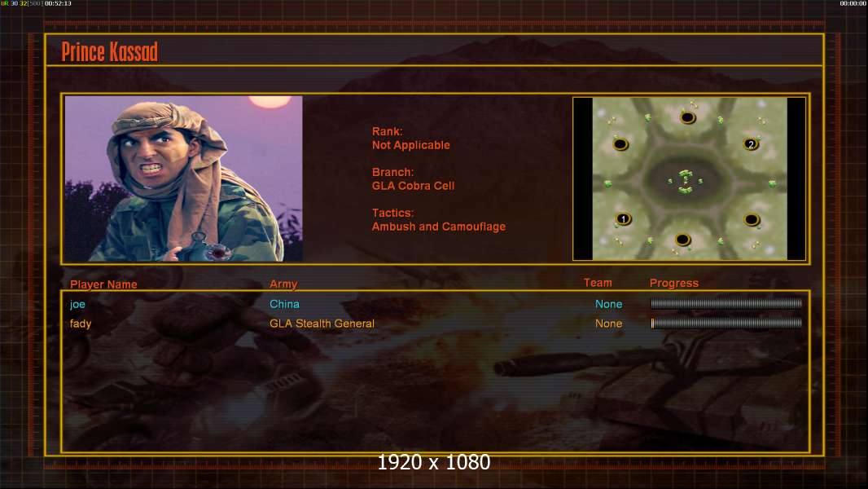Select player name 'joe'
The image size is (868, 489).
(x=77, y=304)
